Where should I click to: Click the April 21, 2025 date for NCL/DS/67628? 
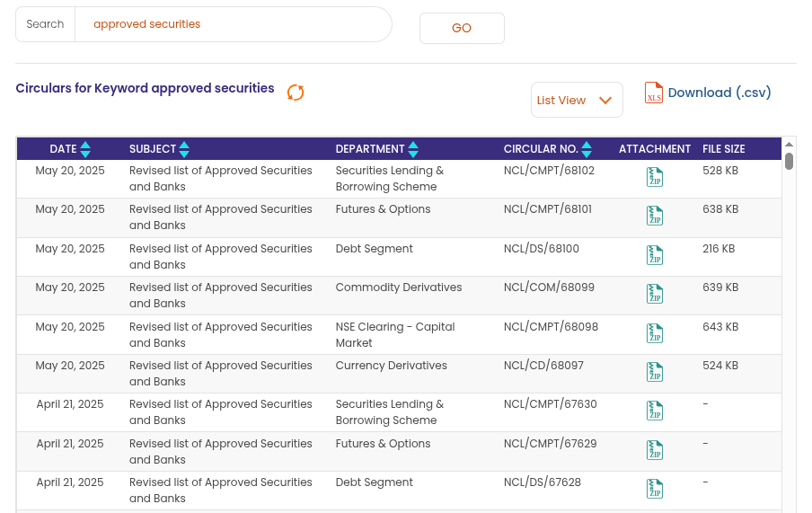point(70,482)
